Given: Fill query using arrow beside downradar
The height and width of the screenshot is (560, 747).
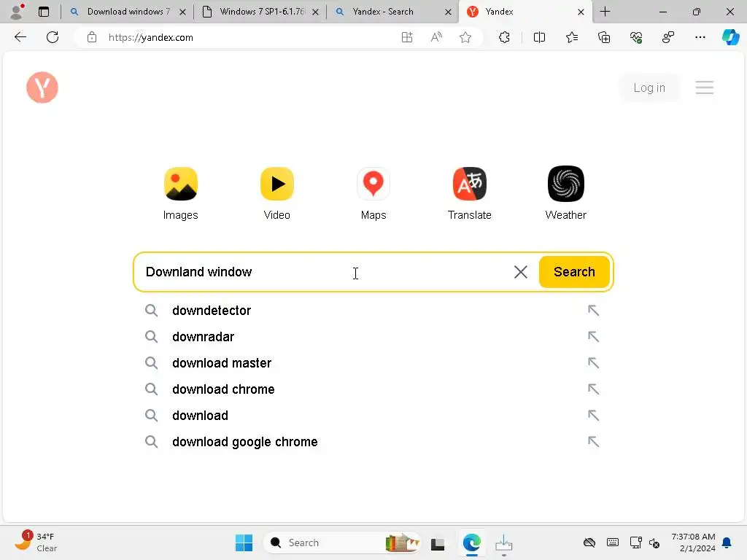Looking at the screenshot, I should 593,337.
